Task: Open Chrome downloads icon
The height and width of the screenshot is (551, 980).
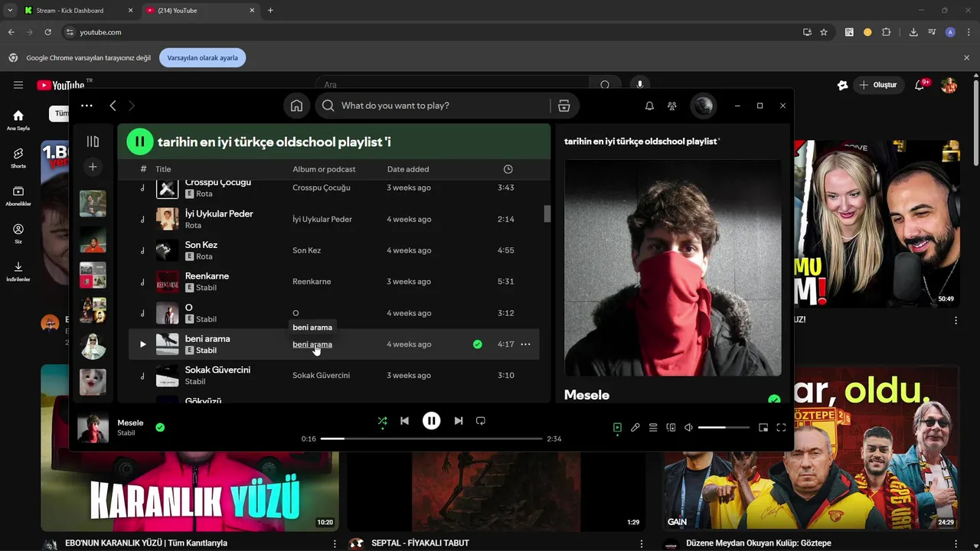Action: (913, 32)
